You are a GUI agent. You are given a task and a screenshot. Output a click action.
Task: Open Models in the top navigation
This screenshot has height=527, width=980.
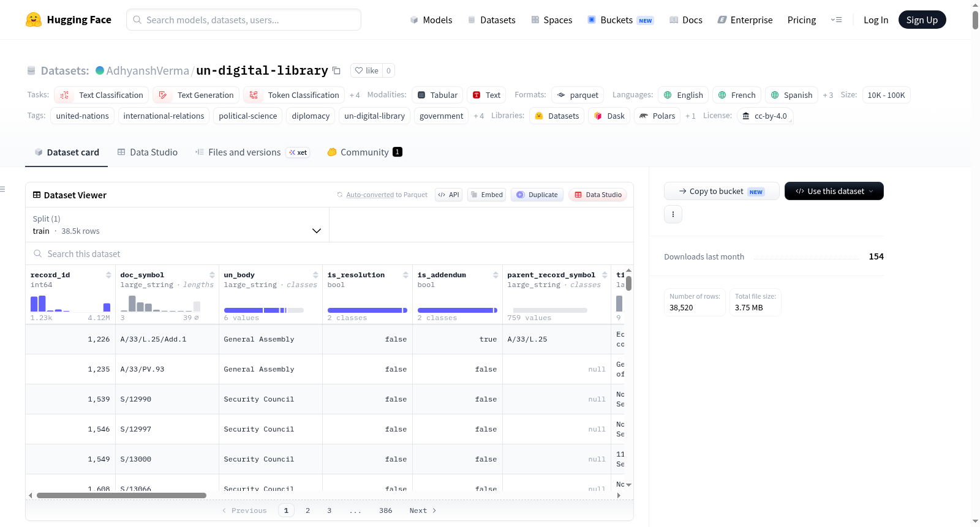click(x=431, y=20)
